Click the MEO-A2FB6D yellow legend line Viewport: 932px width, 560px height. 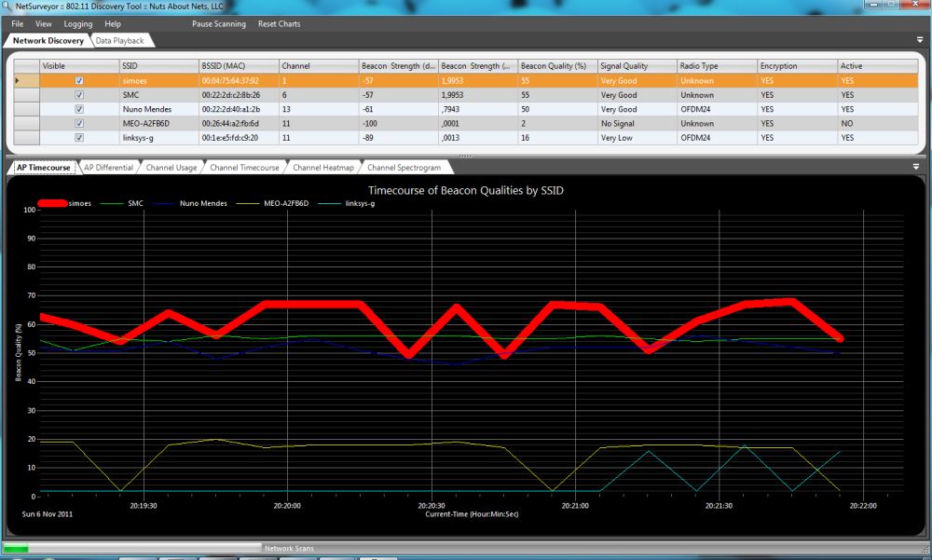pyautogui.click(x=249, y=203)
